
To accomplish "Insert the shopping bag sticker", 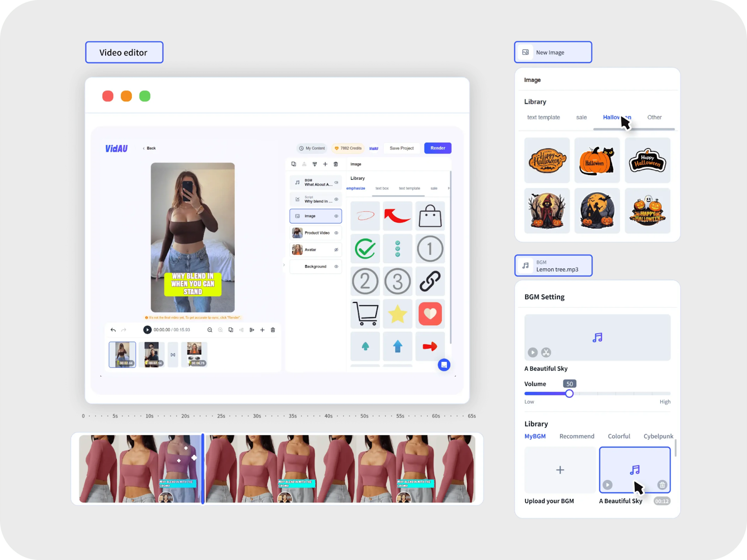I will pyautogui.click(x=430, y=216).
